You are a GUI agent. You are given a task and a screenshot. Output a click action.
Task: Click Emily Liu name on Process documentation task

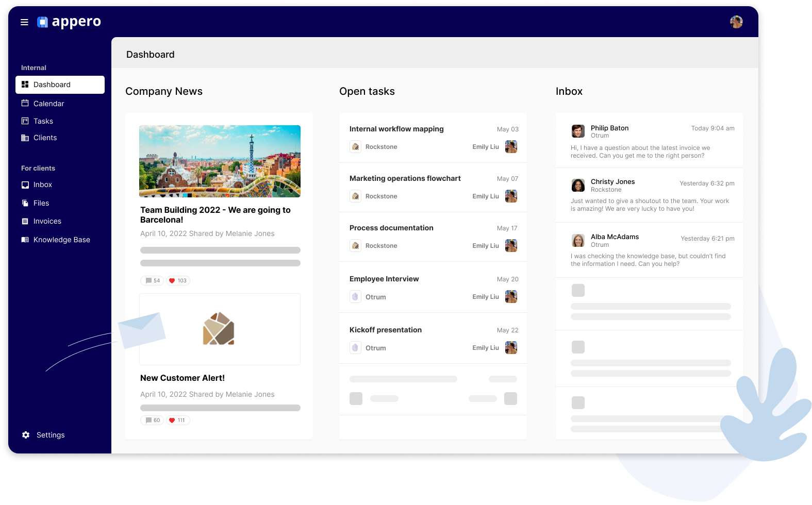[x=486, y=246]
